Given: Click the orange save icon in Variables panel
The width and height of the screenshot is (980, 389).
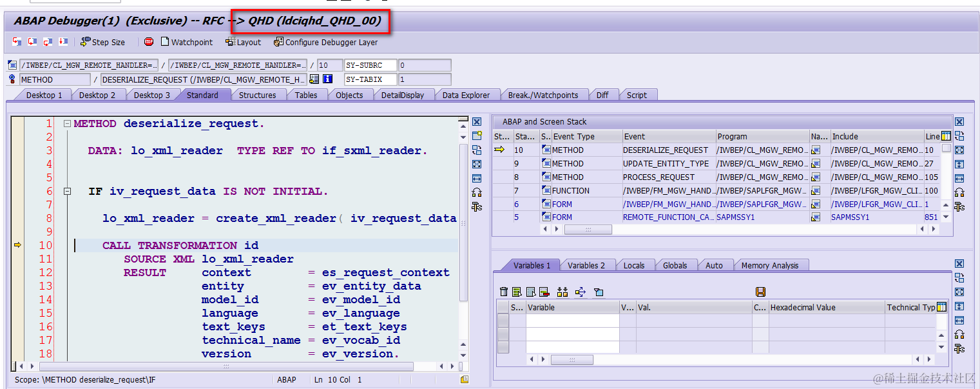Looking at the screenshot, I should tap(760, 292).
